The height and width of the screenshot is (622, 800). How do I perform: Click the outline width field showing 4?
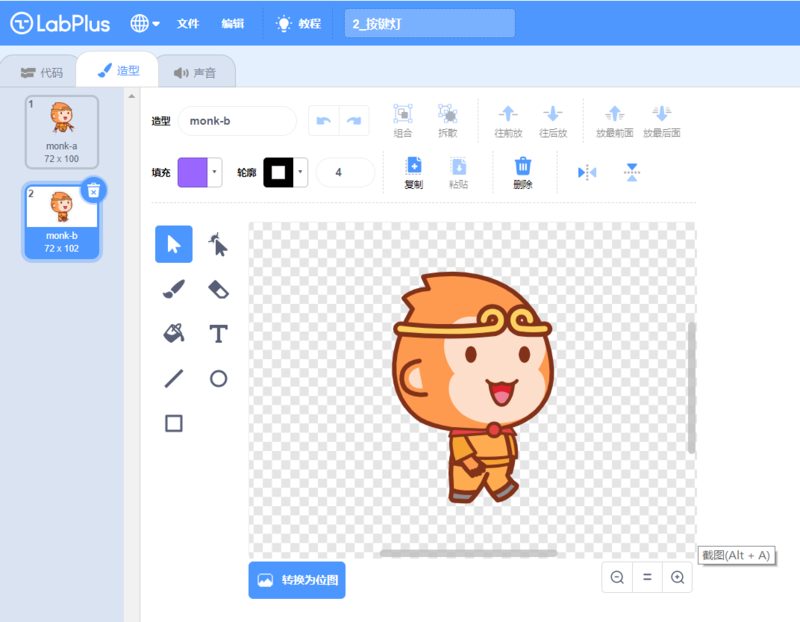345,172
